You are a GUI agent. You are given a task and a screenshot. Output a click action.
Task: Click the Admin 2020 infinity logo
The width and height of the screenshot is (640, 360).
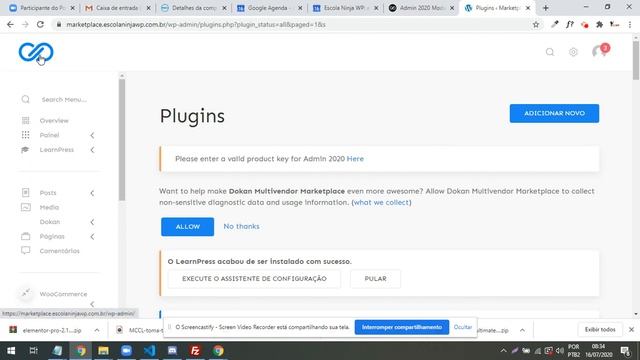pyautogui.click(x=36, y=52)
